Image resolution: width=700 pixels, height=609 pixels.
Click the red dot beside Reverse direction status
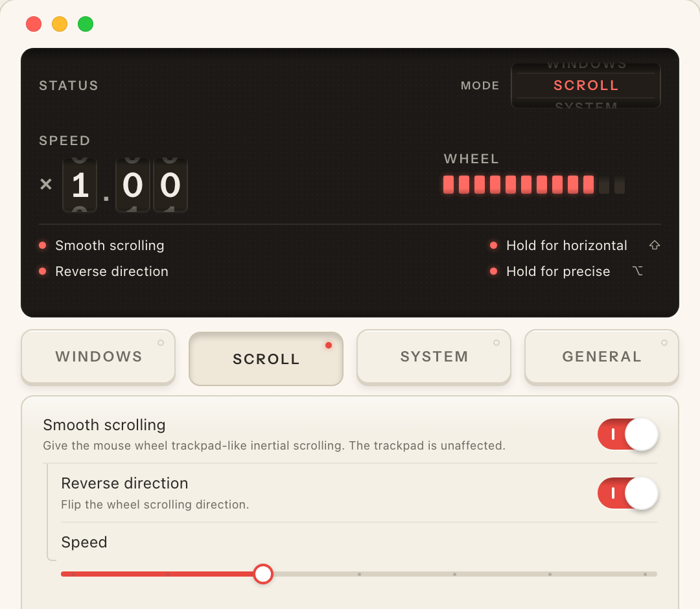[42, 271]
